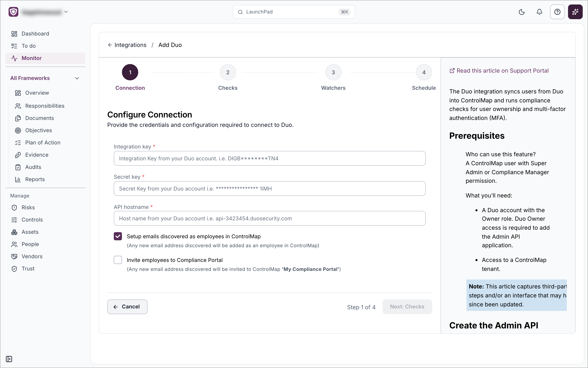Toggle dark mode moon icon
The height and width of the screenshot is (368, 588).
522,12
